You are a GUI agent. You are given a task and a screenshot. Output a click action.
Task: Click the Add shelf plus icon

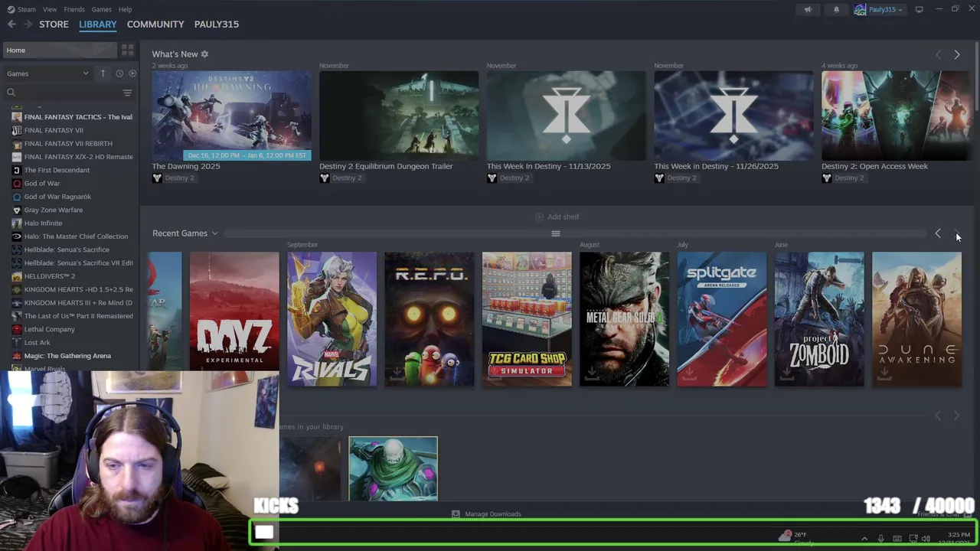[x=539, y=217]
